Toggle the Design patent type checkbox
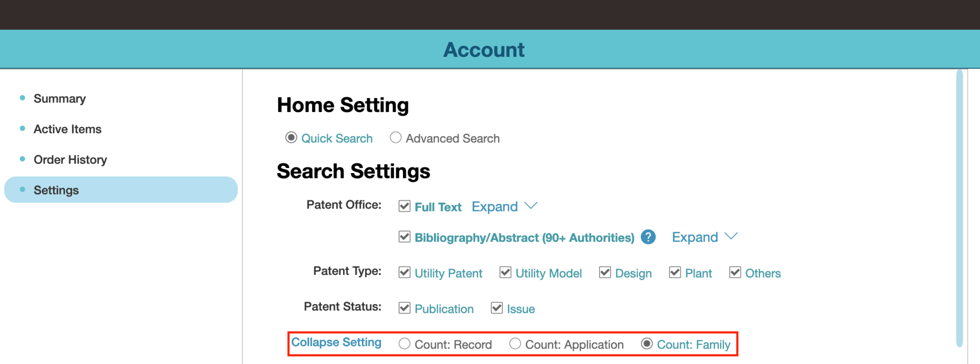This screenshot has width=980, height=364. [x=605, y=273]
